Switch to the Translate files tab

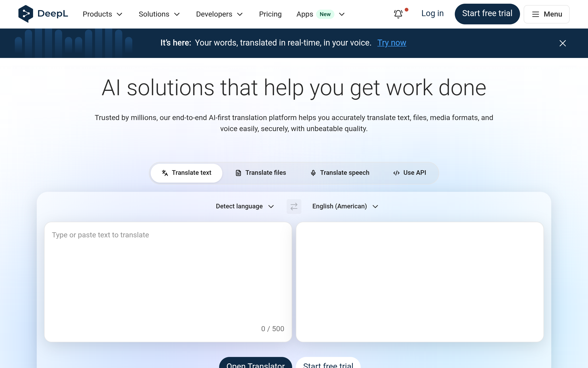(x=261, y=173)
